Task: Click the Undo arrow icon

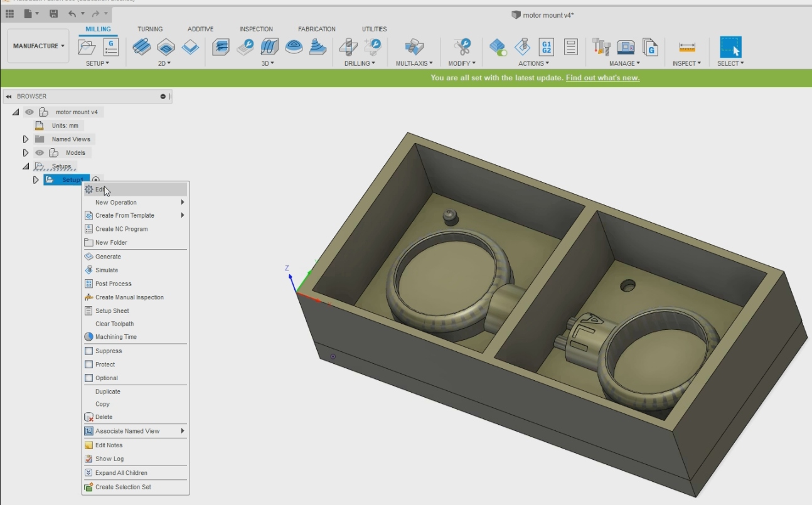Action: click(72, 14)
